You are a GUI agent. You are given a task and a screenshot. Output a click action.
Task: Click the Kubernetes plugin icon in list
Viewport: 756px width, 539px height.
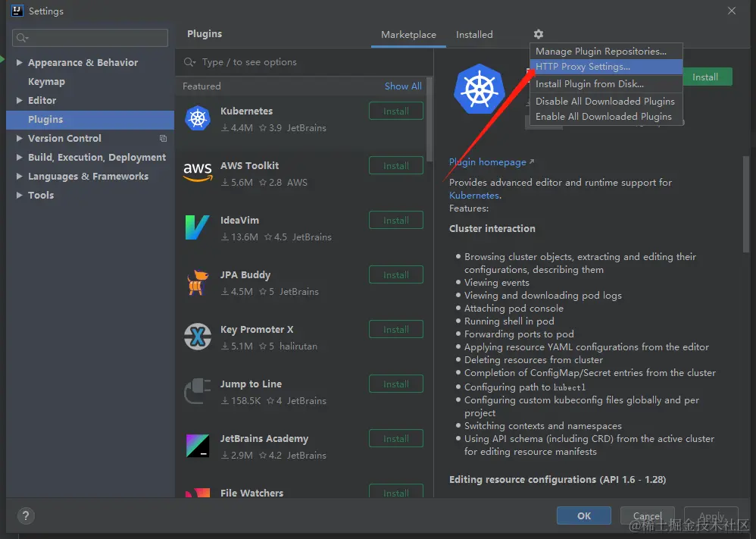[198, 118]
